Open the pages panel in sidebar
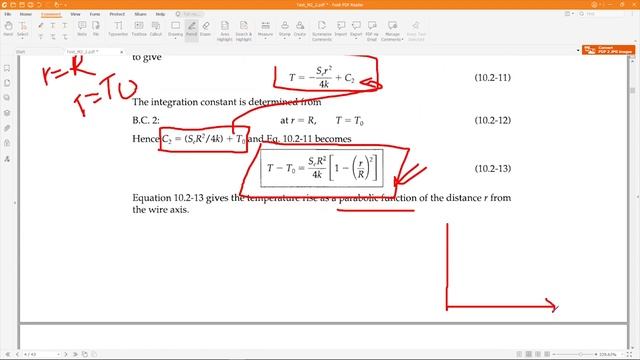Viewport: 640px width, 360px height. click(x=7, y=83)
